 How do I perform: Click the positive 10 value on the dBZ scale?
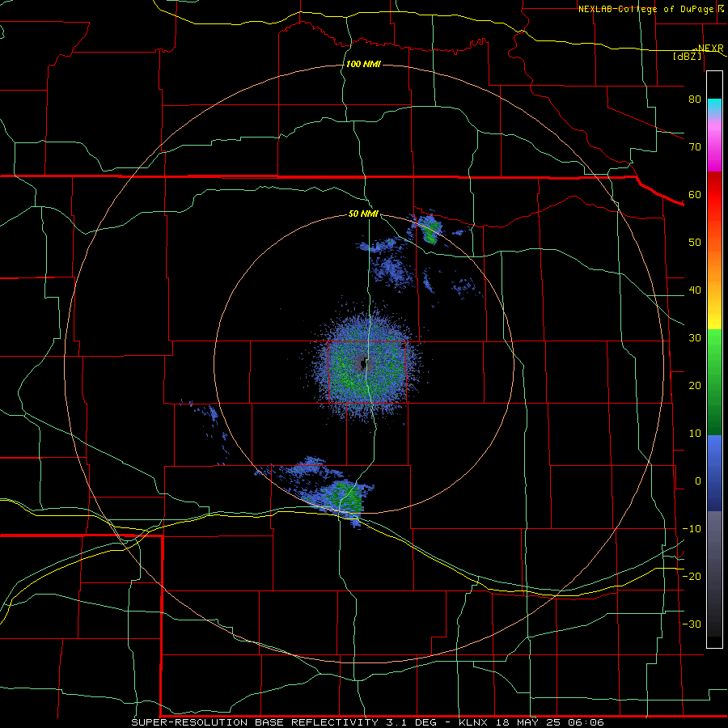coord(695,434)
